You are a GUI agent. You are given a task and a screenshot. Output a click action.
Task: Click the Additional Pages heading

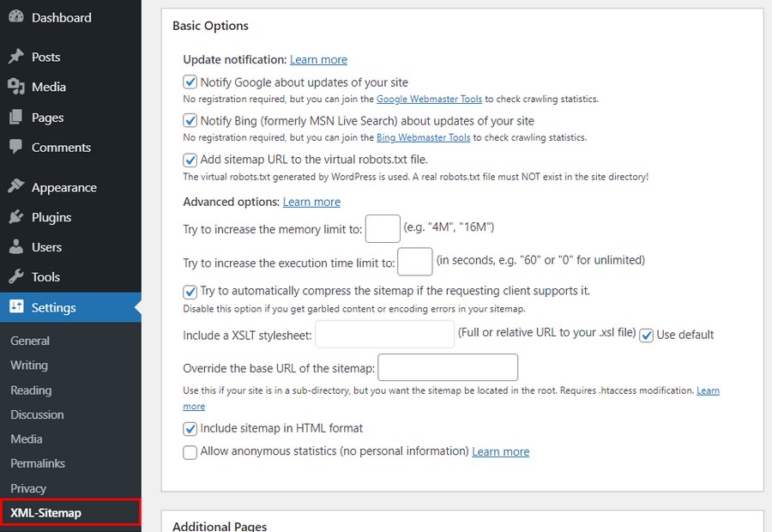click(x=220, y=525)
